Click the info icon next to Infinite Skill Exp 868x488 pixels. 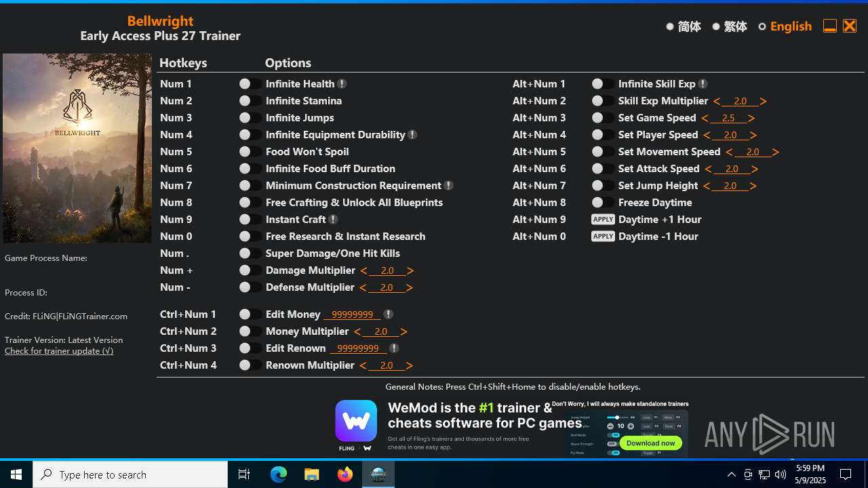click(703, 84)
